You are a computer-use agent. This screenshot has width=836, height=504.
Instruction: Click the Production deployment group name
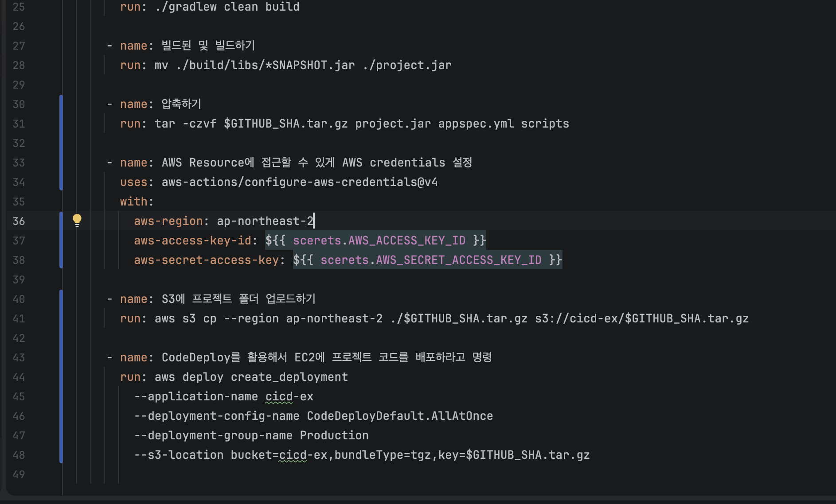coord(334,435)
